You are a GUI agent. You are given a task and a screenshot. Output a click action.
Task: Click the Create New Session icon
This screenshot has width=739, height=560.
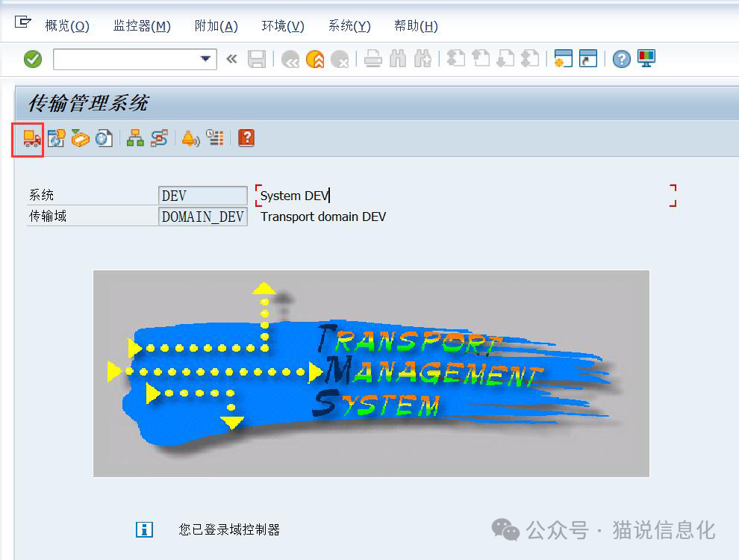(563, 59)
